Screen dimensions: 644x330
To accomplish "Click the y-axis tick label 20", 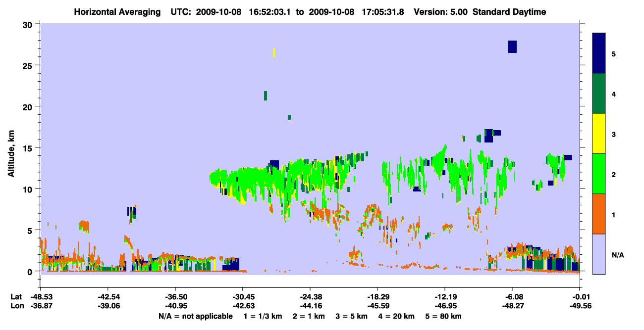I will point(29,106).
